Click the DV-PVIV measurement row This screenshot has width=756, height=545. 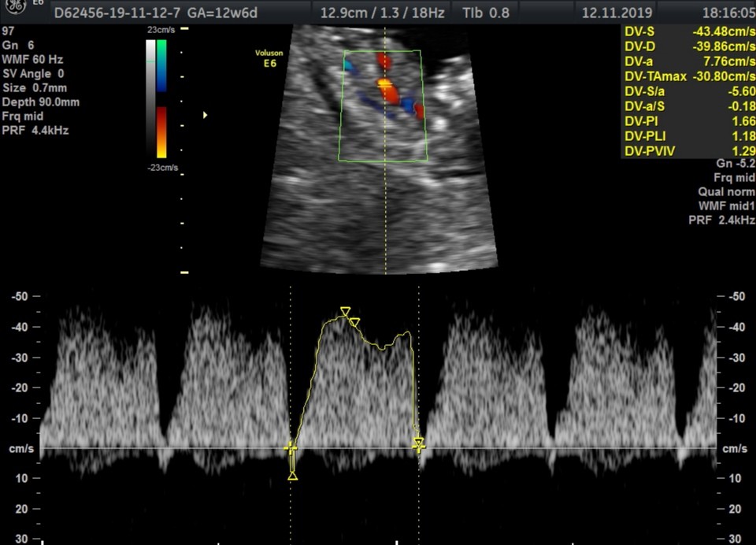pos(688,151)
